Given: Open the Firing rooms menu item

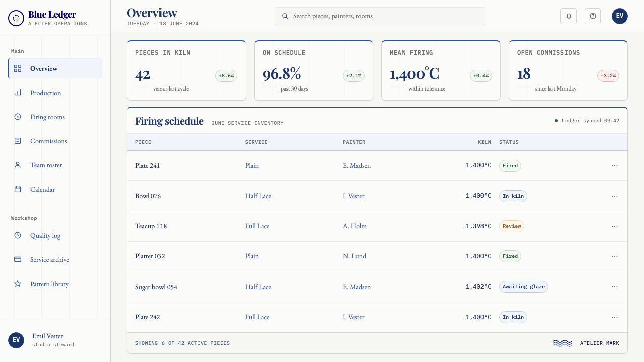Looking at the screenshot, I should tap(55, 117).
